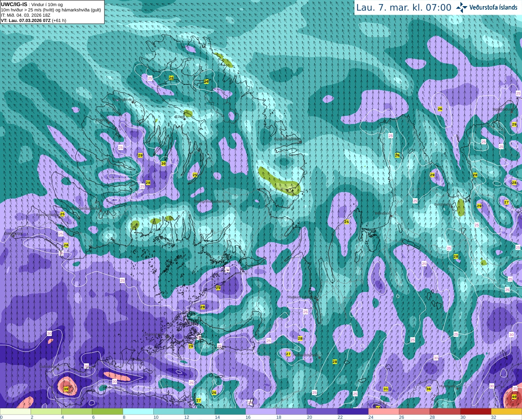Viewport: 522px width, 420px height.
Task: Pick the red 28–30 scale swatch
Action: pos(445,411)
